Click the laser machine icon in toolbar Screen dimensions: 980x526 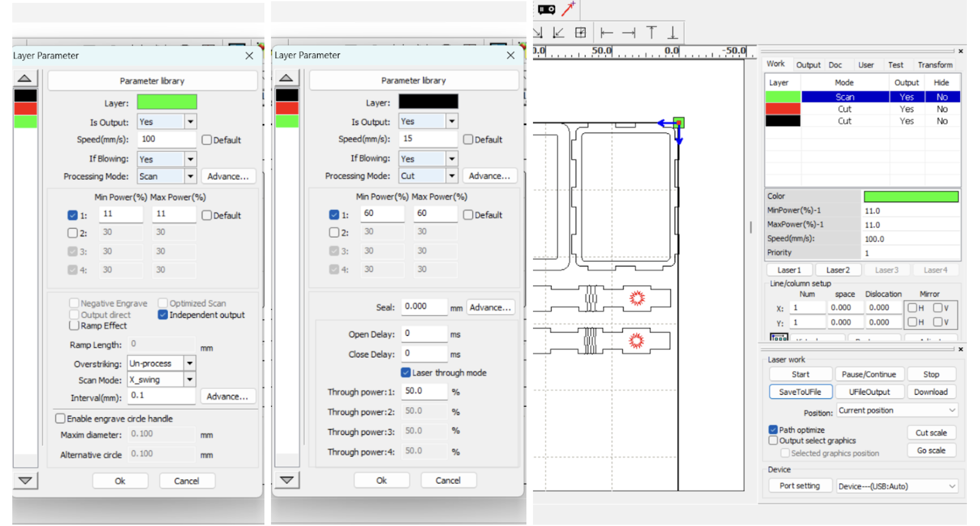(546, 9)
